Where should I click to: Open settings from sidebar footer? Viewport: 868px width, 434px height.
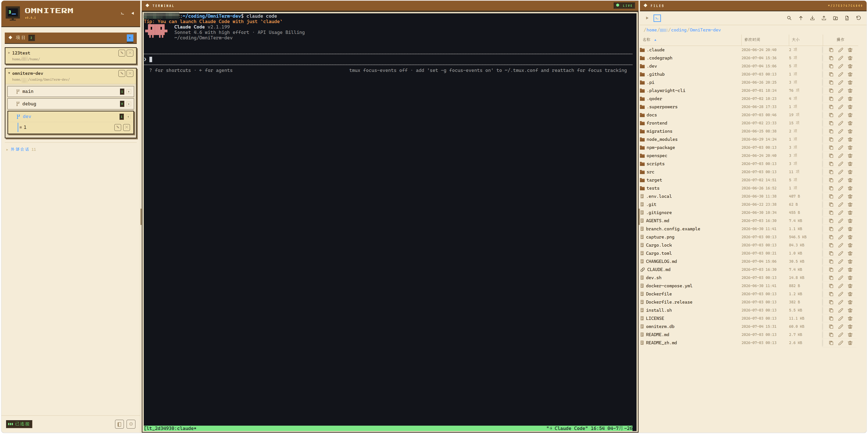[x=131, y=424]
